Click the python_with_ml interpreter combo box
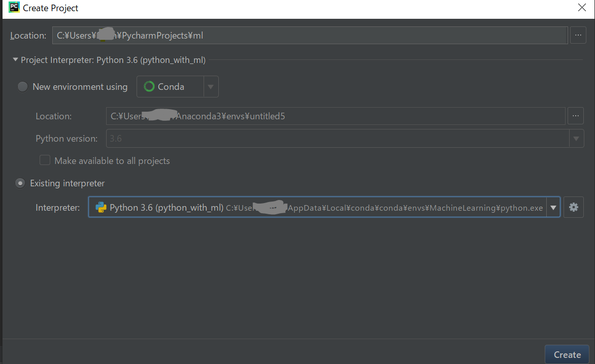This screenshot has height=364, width=595. [x=324, y=207]
